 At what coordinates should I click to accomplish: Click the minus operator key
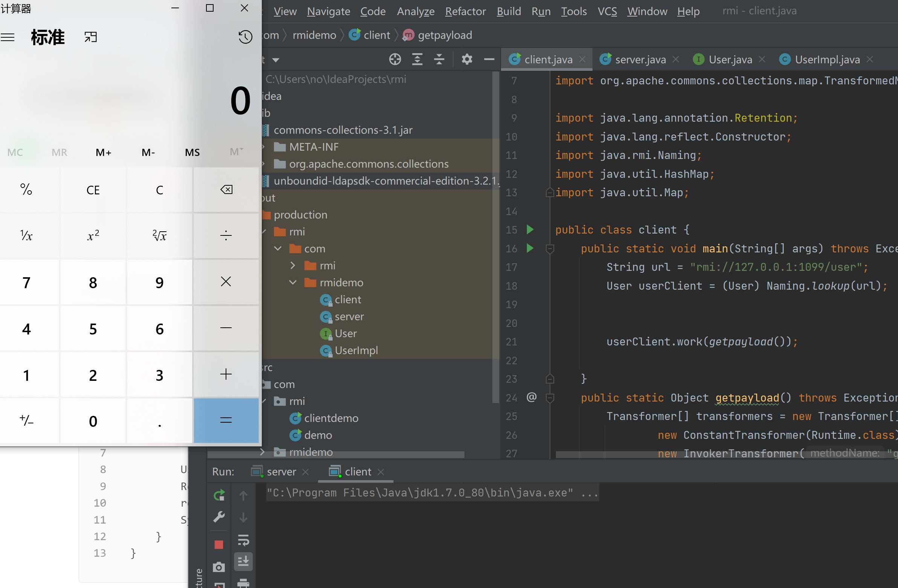coord(226,328)
